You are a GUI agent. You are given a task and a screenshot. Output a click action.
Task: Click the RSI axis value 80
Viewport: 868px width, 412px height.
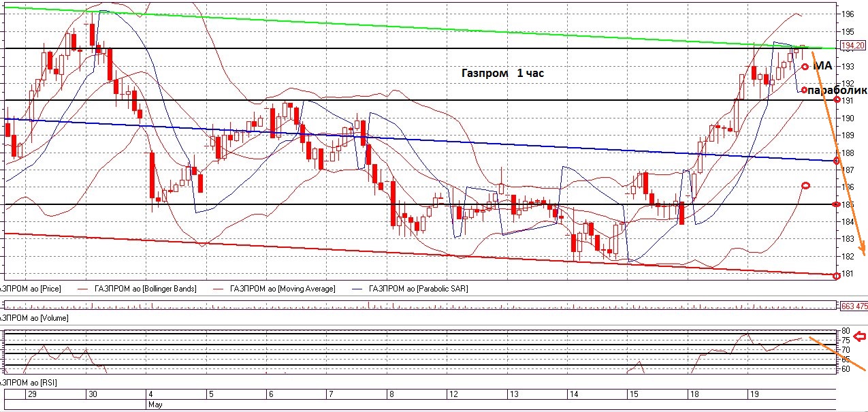point(846,331)
